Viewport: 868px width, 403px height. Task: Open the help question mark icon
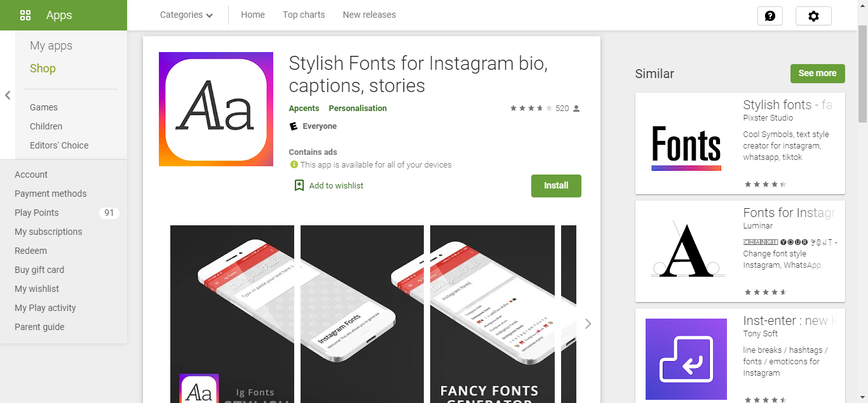(x=770, y=16)
